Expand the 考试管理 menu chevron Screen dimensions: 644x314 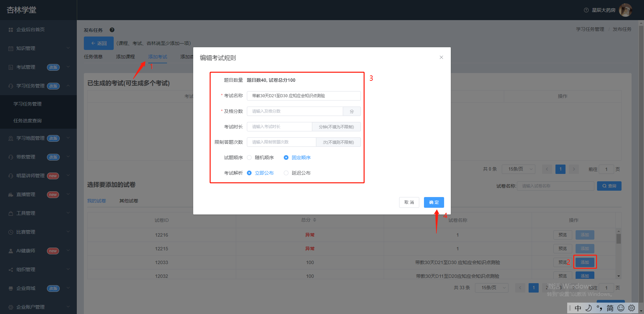[68, 67]
